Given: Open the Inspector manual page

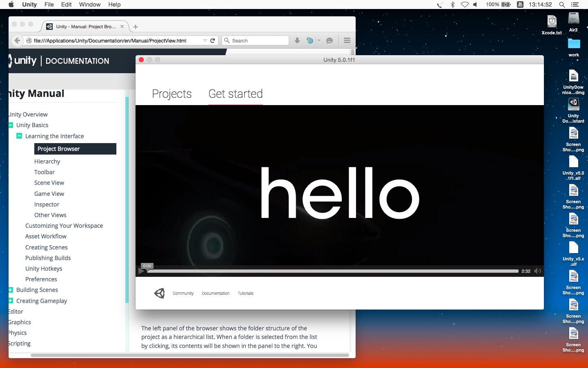Looking at the screenshot, I should 47,204.
